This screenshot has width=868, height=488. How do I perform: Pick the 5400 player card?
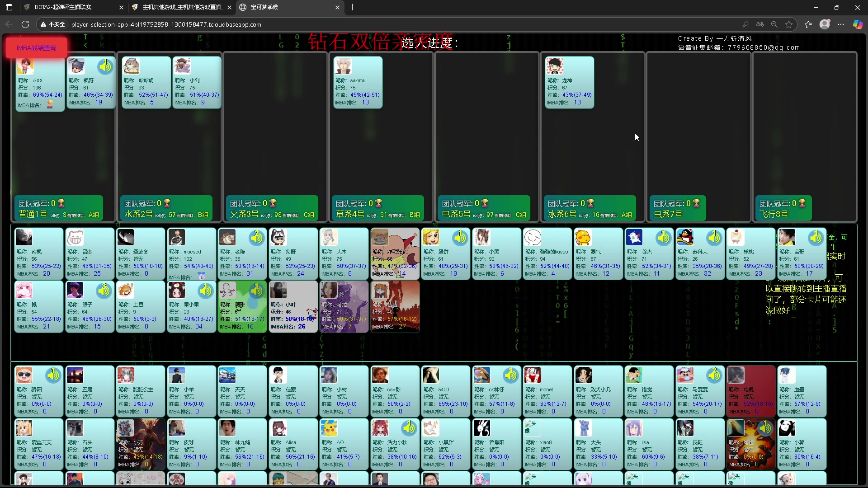[446, 391]
